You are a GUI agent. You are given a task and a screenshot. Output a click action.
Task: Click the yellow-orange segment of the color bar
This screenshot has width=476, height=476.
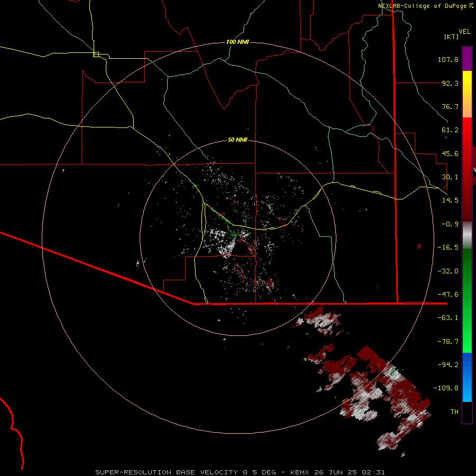pos(467,94)
